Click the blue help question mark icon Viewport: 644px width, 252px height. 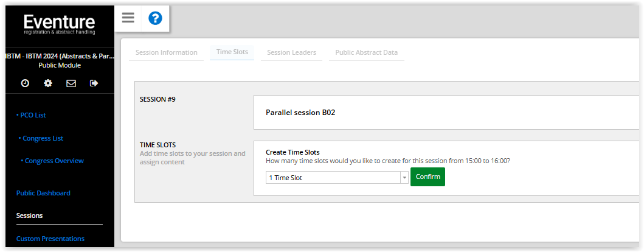[155, 18]
